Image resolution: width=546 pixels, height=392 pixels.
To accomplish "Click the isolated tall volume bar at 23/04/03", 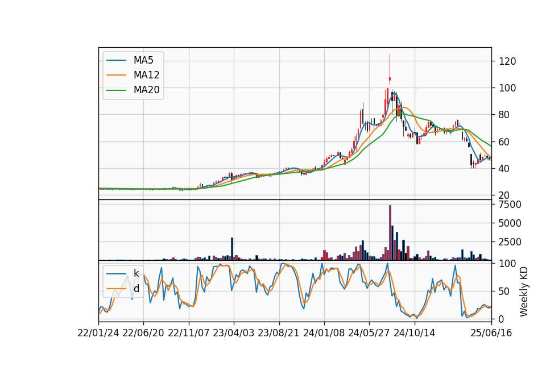I will point(232,249).
